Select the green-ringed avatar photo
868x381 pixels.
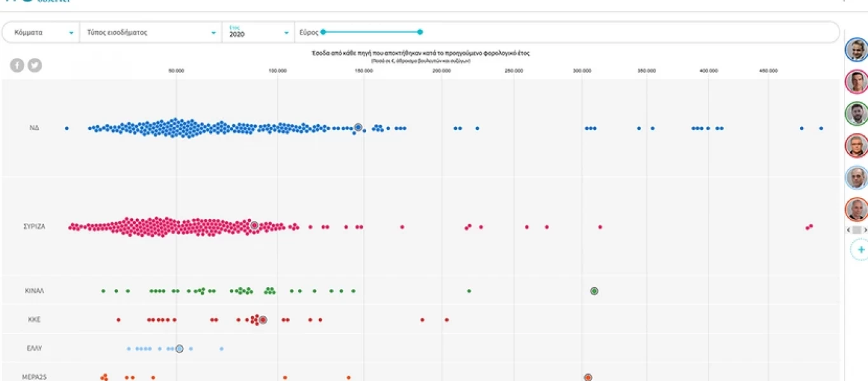[857, 114]
